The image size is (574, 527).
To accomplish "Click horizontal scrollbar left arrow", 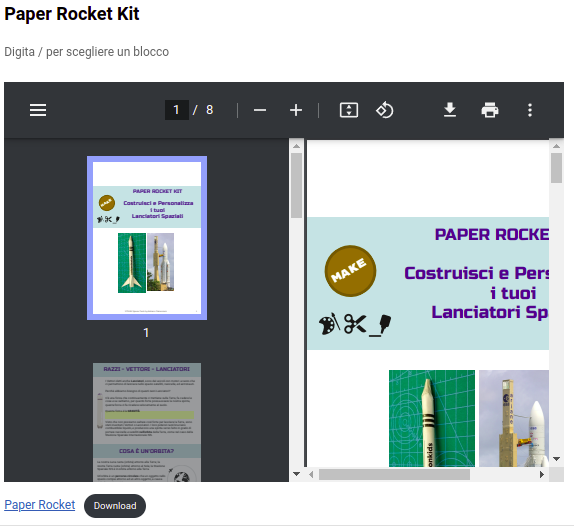I will pyautogui.click(x=311, y=474).
